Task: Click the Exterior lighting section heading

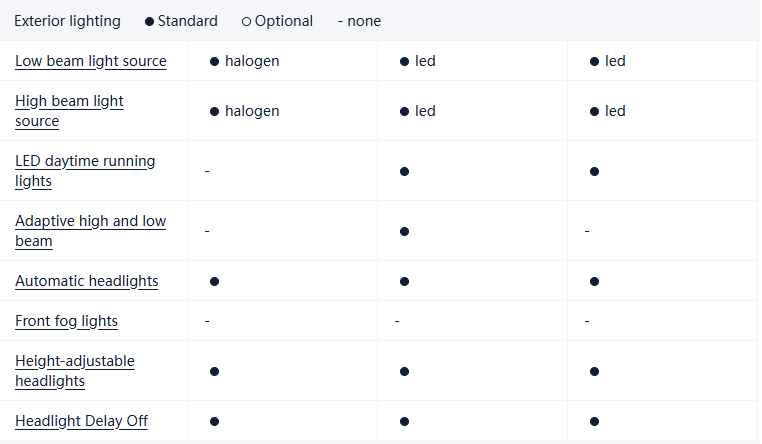Action: [67, 21]
